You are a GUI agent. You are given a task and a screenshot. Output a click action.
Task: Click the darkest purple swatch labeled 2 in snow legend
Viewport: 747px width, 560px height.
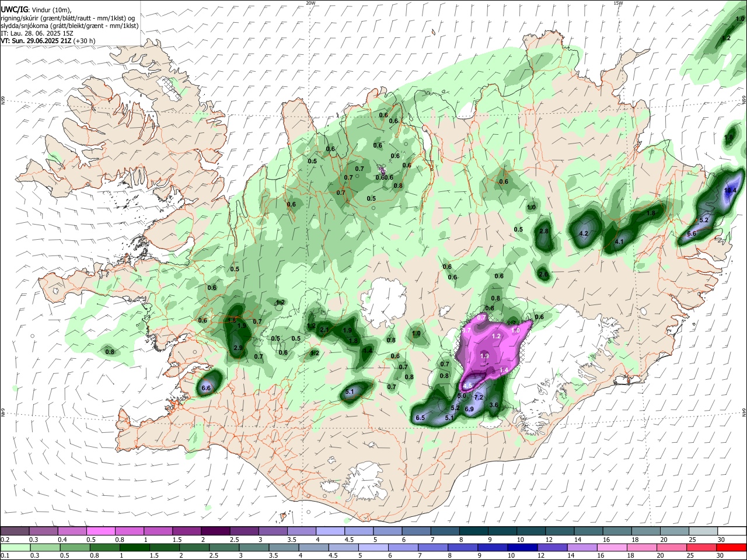click(x=215, y=531)
